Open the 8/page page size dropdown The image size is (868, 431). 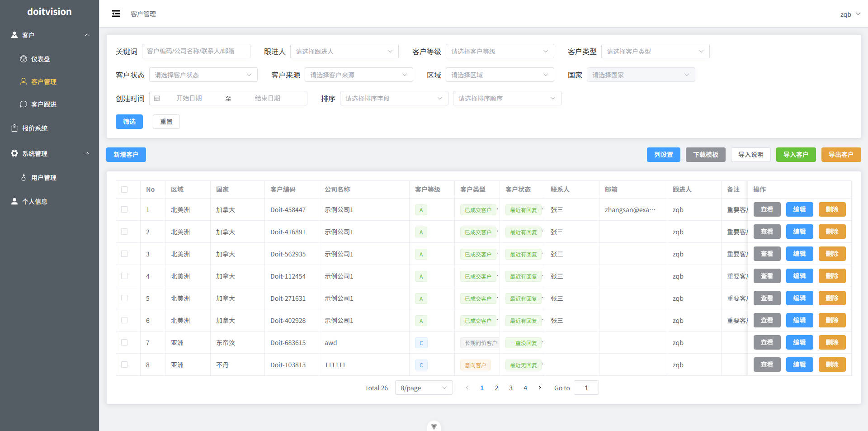424,388
